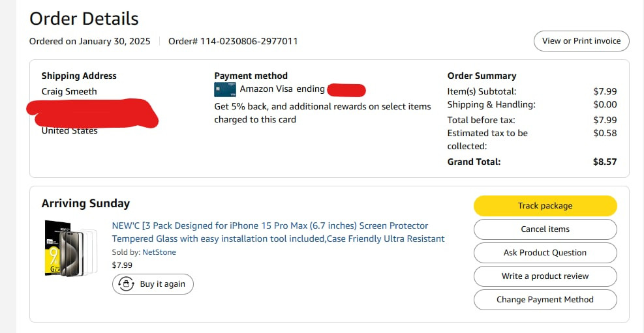Image resolution: width=644 pixels, height=333 pixels.
Task: Click the Order Details page heading
Action: (84, 18)
